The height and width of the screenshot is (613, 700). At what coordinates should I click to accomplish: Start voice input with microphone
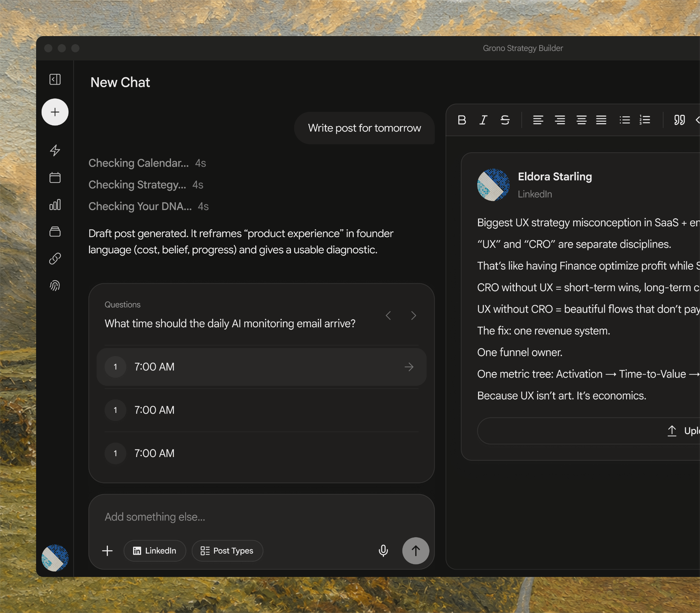click(x=383, y=551)
